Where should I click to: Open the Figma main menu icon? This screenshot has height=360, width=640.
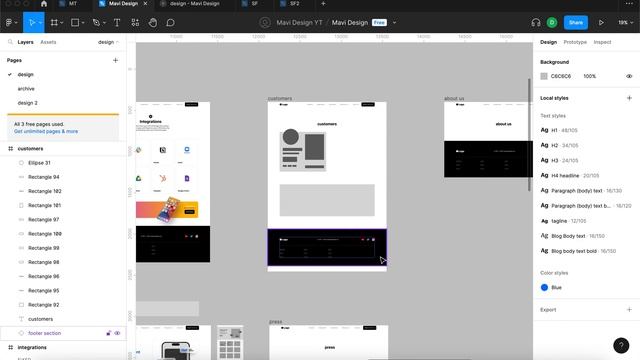coord(9,23)
